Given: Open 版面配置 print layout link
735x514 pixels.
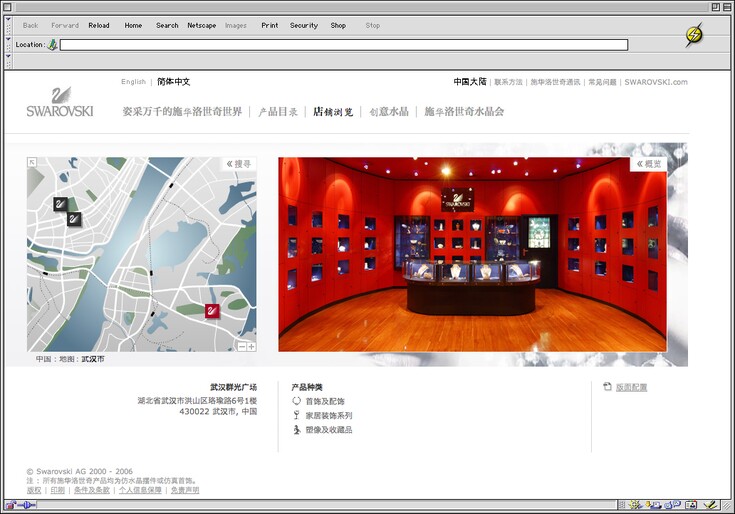Looking at the screenshot, I should 631,387.
